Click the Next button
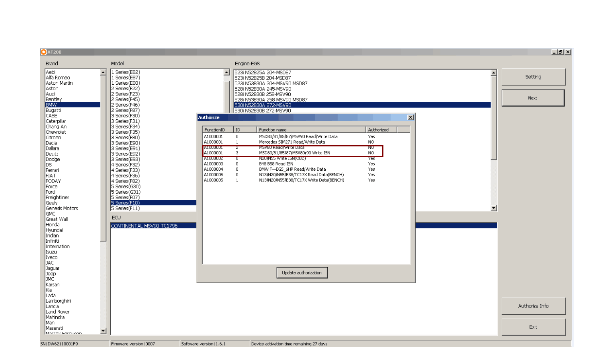This screenshot has height=364, width=604. (x=533, y=97)
